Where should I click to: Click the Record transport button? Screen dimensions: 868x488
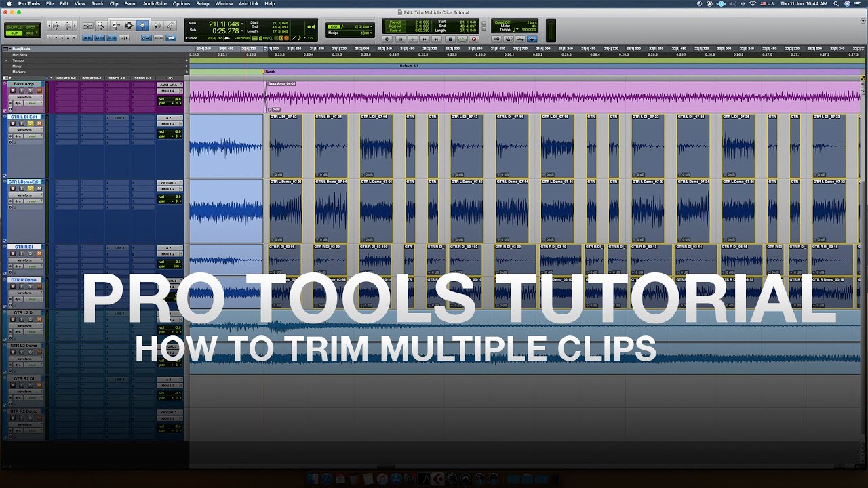(x=474, y=39)
